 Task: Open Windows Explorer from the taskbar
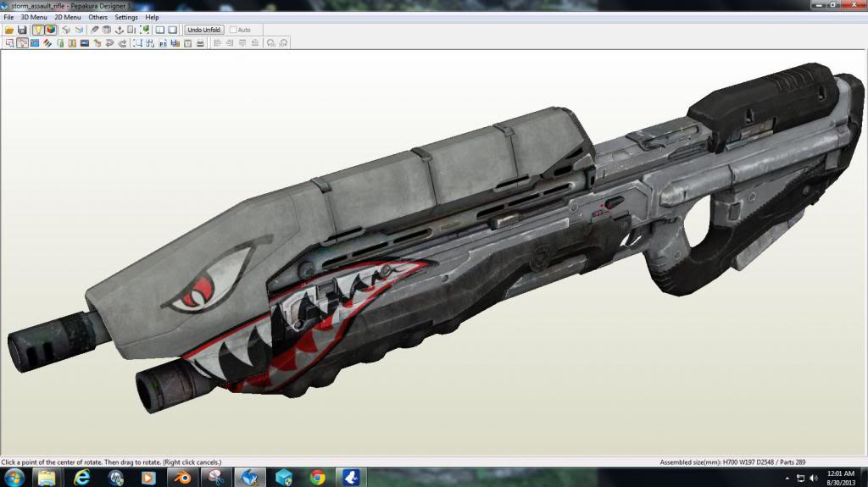(x=47, y=477)
